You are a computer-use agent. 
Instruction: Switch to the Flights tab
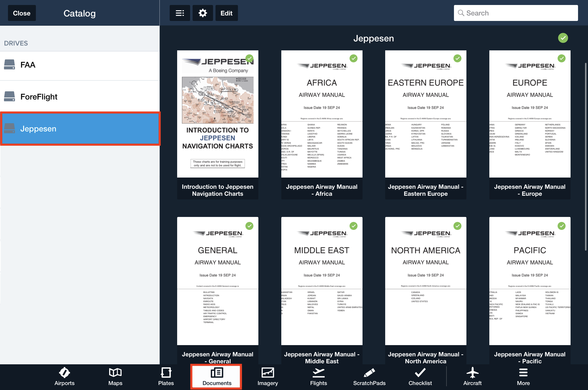pos(318,377)
